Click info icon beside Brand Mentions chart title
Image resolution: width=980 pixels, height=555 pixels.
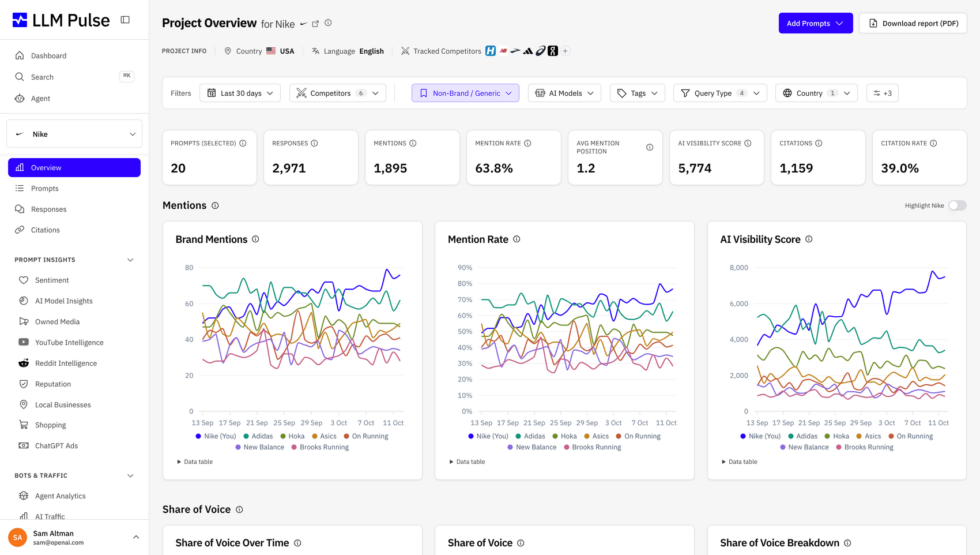click(255, 239)
